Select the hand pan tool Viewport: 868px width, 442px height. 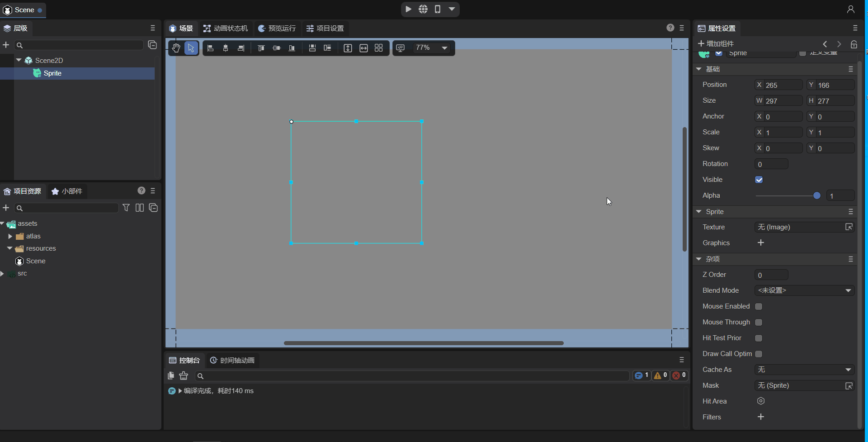176,48
